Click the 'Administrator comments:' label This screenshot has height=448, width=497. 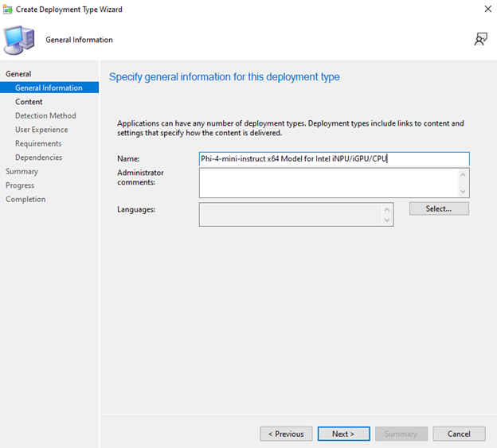click(140, 177)
